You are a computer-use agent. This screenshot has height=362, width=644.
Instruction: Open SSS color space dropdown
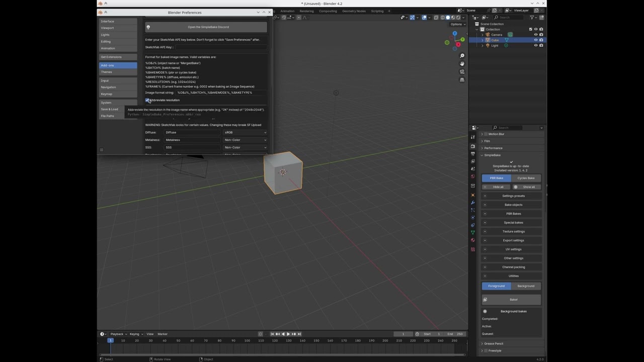(x=245, y=147)
